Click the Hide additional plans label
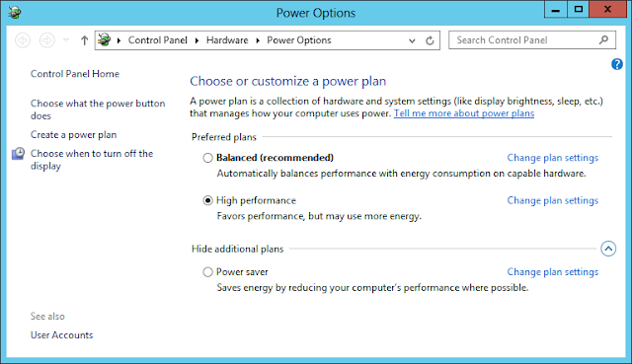 pyautogui.click(x=237, y=250)
